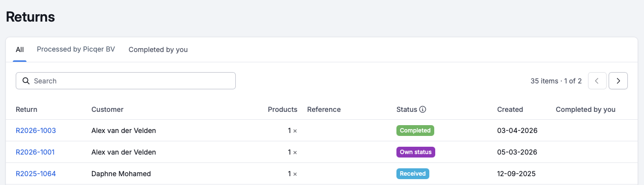Click the Status info icon

tap(422, 109)
